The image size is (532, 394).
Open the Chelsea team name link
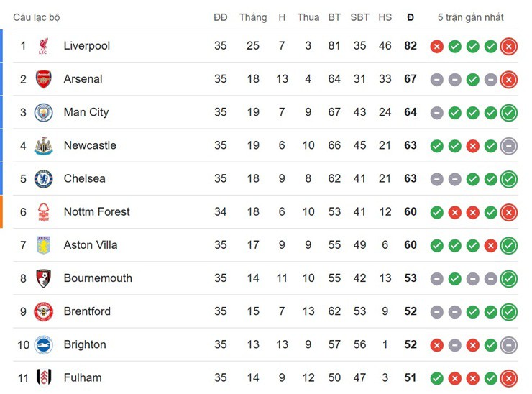coord(84,178)
